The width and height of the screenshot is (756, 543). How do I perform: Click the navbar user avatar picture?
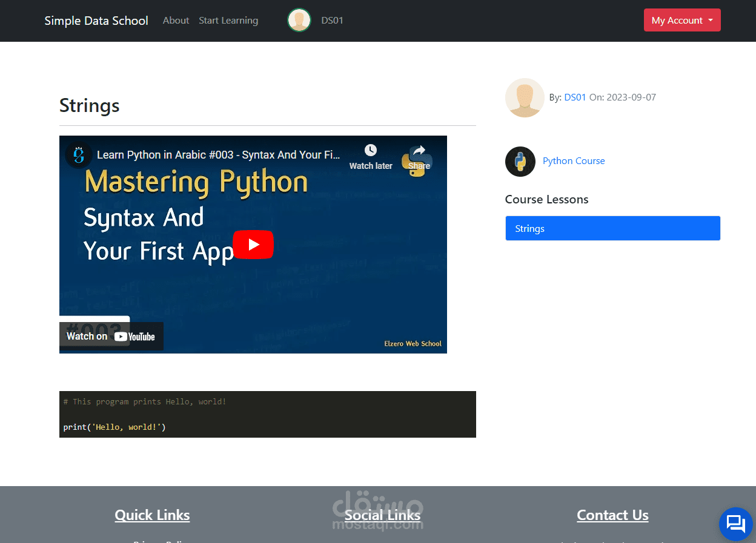point(299,20)
